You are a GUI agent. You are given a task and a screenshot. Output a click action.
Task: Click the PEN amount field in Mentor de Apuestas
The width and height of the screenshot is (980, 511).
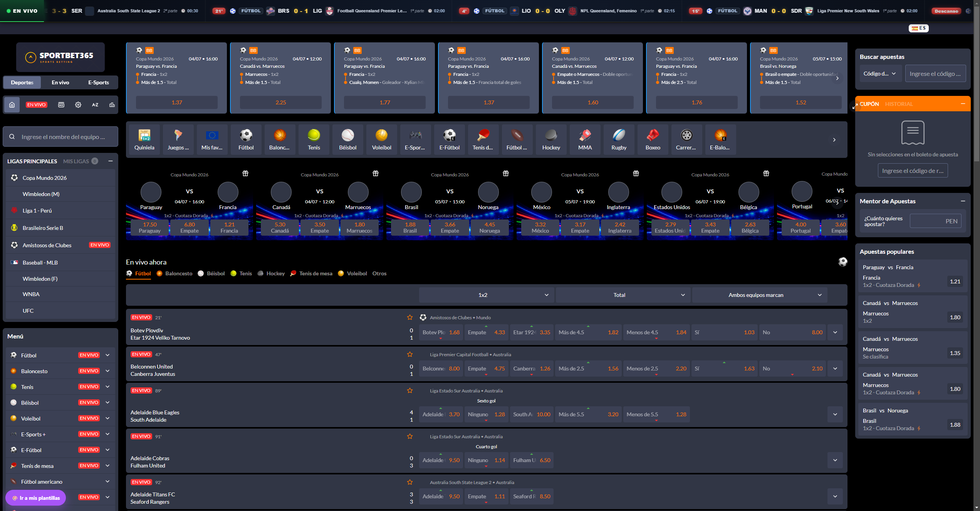pos(935,221)
